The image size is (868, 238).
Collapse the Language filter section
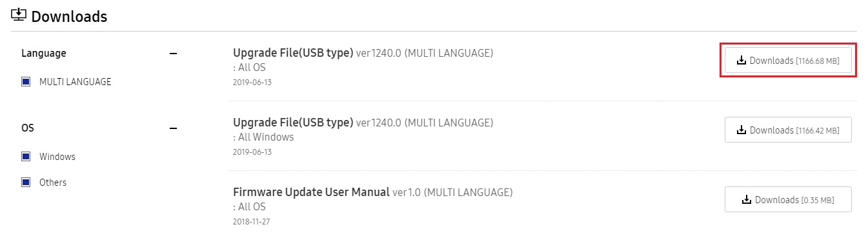click(x=173, y=54)
